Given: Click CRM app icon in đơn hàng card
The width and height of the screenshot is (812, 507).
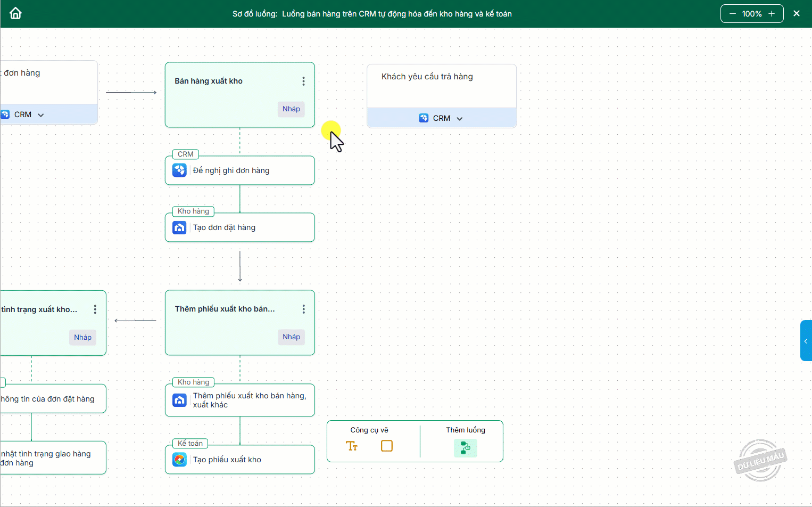Looking at the screenshot, I should tap(5, 115).
